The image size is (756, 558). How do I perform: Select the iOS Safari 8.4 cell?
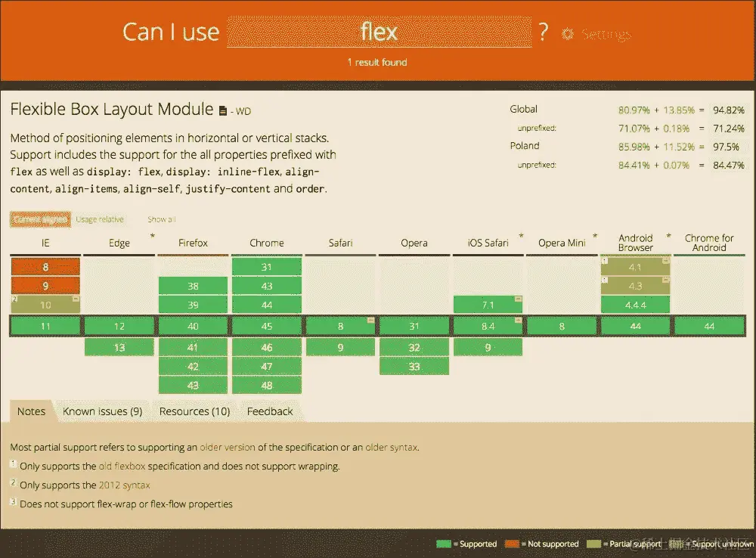488,326
